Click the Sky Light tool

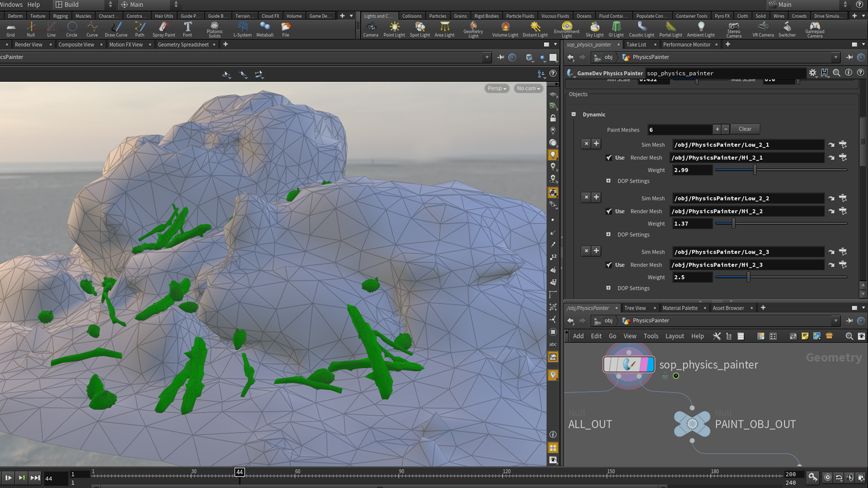point(594,29)
